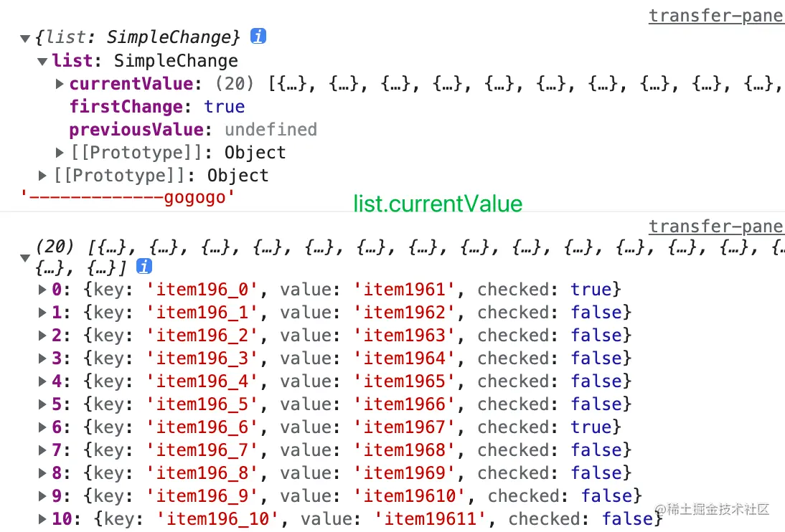Open the top transfer-pane source link
The height and width of the screenshot is (532, 785).
715,16
